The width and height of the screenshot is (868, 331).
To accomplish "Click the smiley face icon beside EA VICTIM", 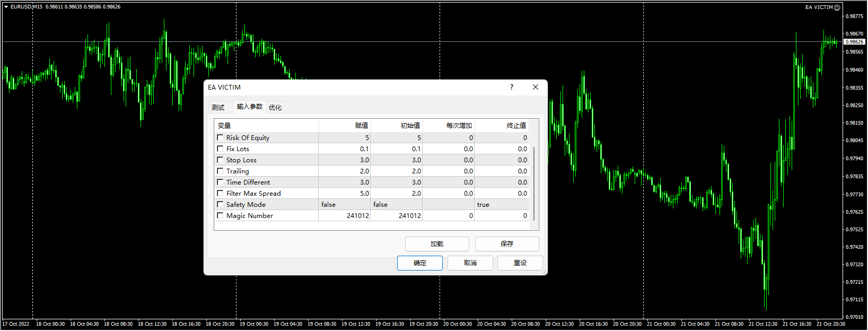I will click(x=837, y=7).
